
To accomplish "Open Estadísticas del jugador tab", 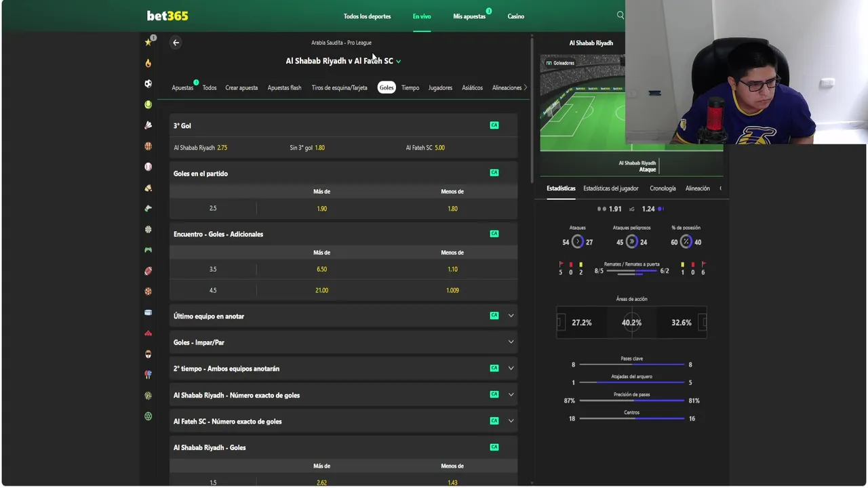I will (x=611, y=188).
